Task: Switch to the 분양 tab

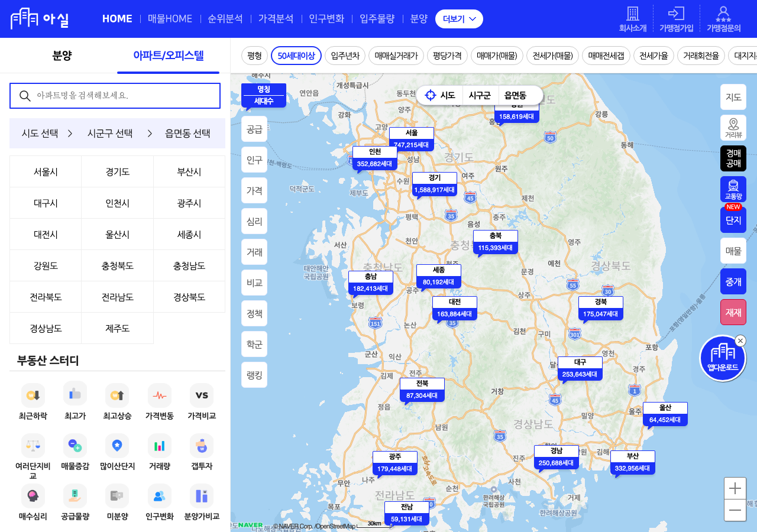Action: (62, 56)
